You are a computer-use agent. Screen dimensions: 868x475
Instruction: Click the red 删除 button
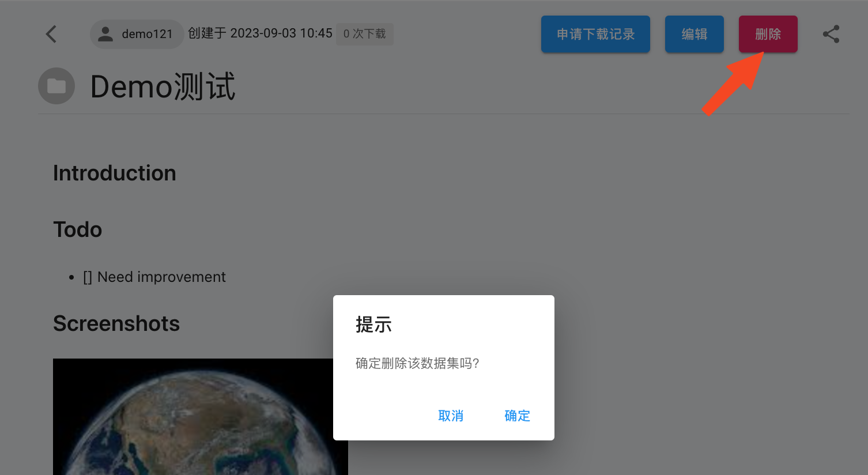click(x=768, y=34)
